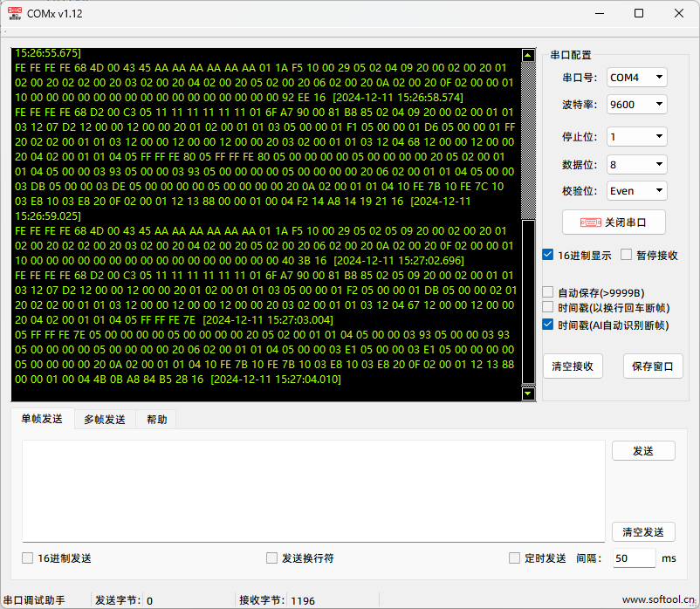The width and height of the screenshot is (700, 609).
Task: Click the 发送字节 count in status bar
Action: click(x=149, y=600)
